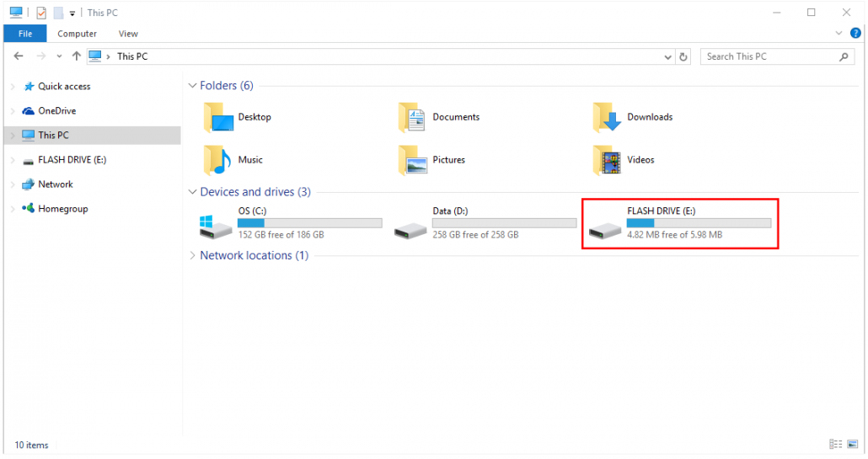Click the Refresh button beside address bar

pyautogui.click(x=683, y=56)
